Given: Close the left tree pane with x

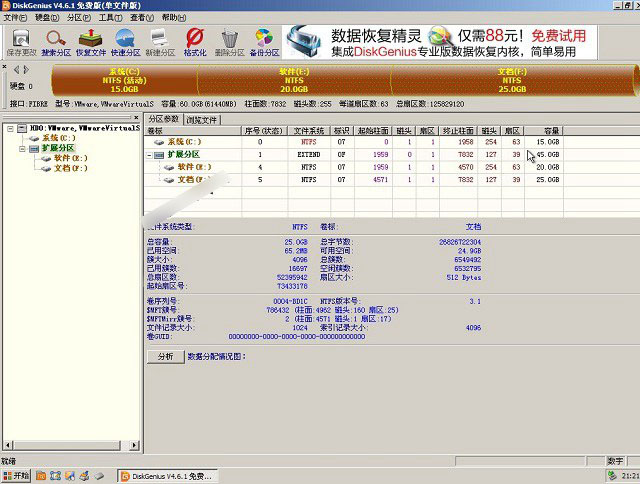Looking at the screenshot, I should pos(136,118).
